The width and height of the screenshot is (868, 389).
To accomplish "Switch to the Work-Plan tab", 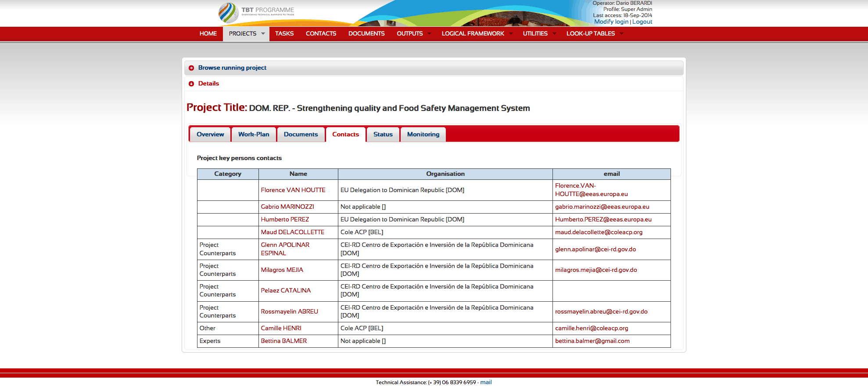I will click(x=254, y=135).
